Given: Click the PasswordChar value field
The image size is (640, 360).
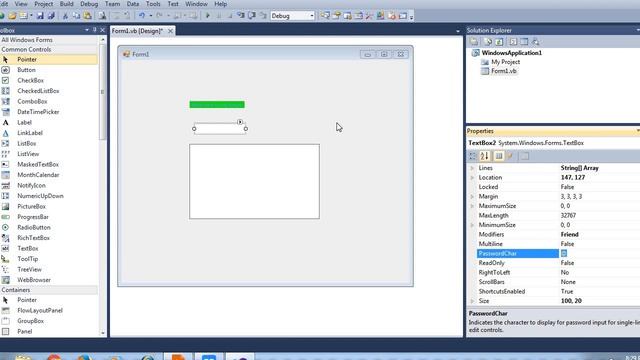Looking at the screenshot, I should [x=600, y=253].
